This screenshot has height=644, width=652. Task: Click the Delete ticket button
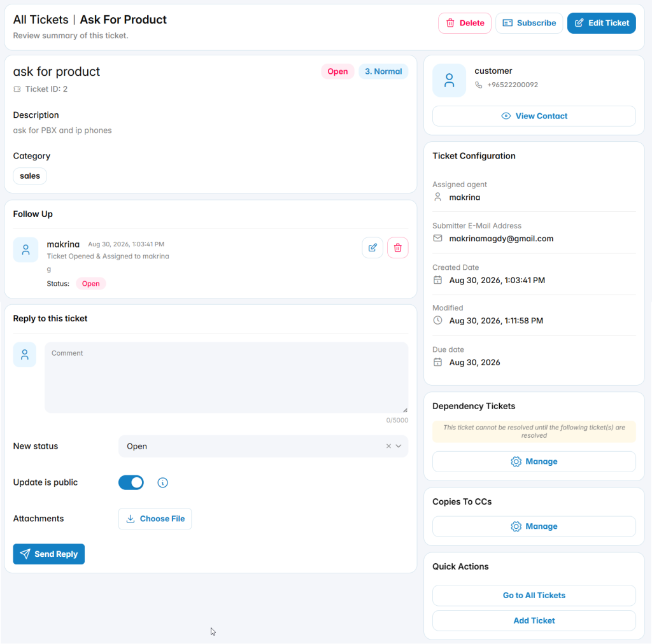point(464,23)
